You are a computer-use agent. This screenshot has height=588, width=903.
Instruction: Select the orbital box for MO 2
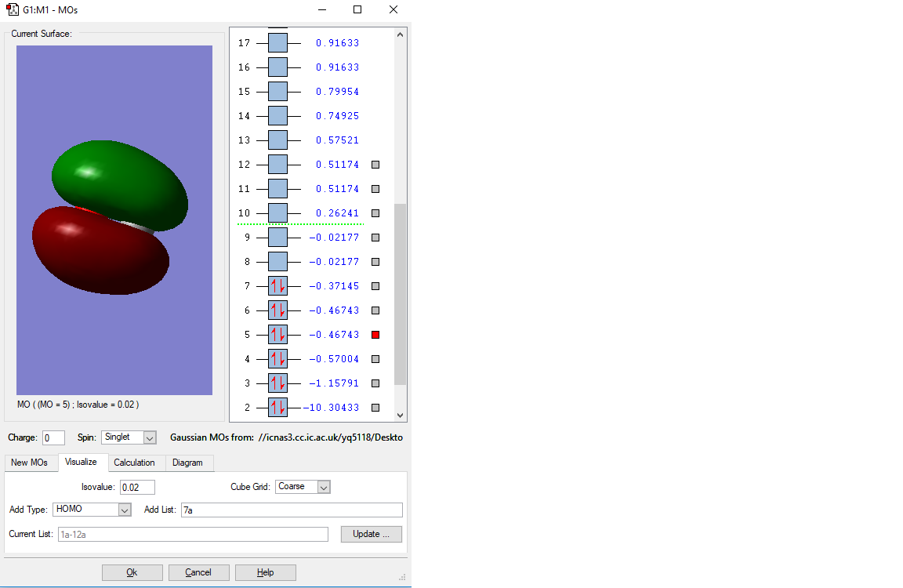tap(277, 407)
